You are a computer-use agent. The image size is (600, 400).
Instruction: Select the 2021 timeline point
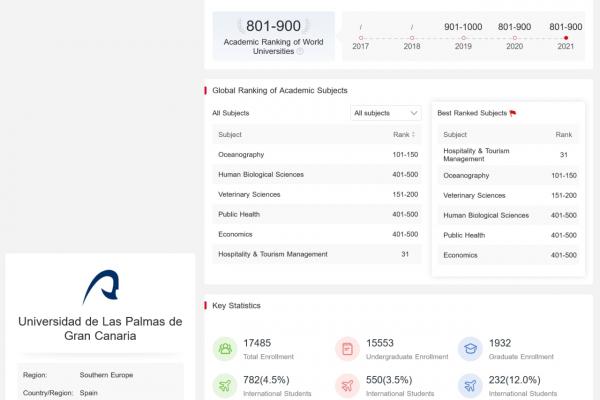tap(566, 38)
